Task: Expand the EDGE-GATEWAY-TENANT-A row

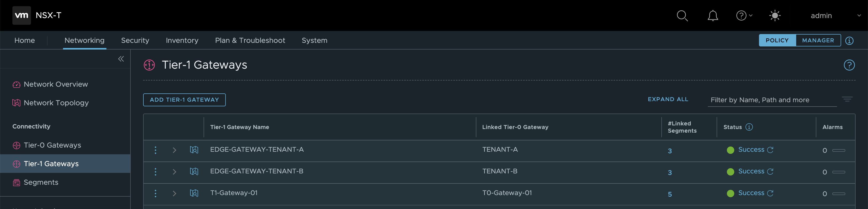Action: [x=174, y=150]
